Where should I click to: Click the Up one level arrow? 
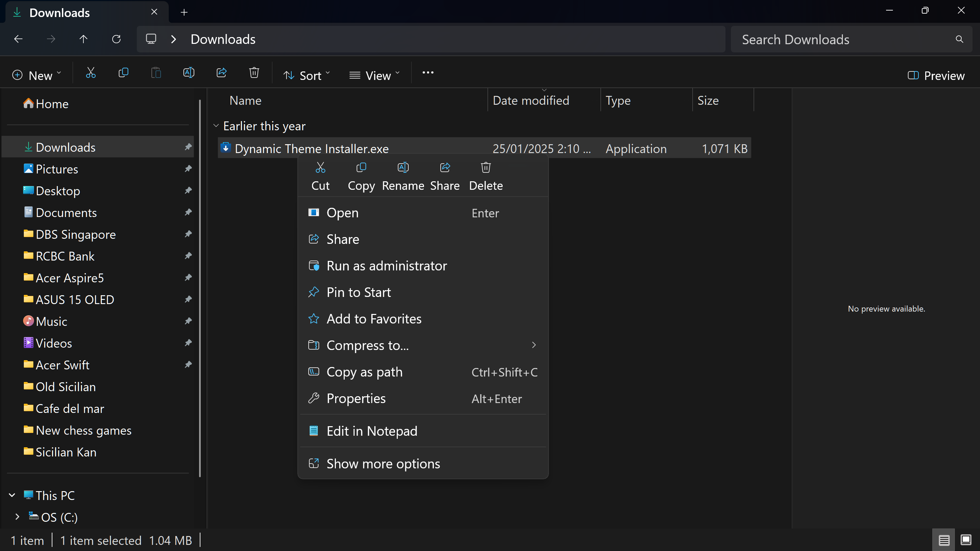(x=83, y=39)
